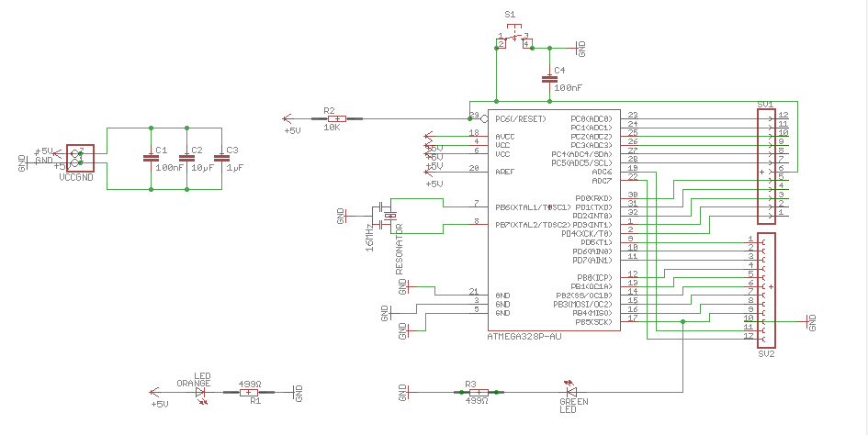Screen dimensions: 868x435
Task: Select the 16MHz resonator frequency label
Action: 369,237
